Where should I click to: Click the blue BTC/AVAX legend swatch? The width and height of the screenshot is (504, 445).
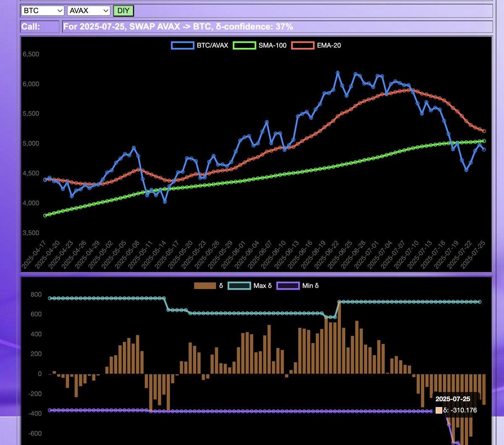click(x=183, y=45)
